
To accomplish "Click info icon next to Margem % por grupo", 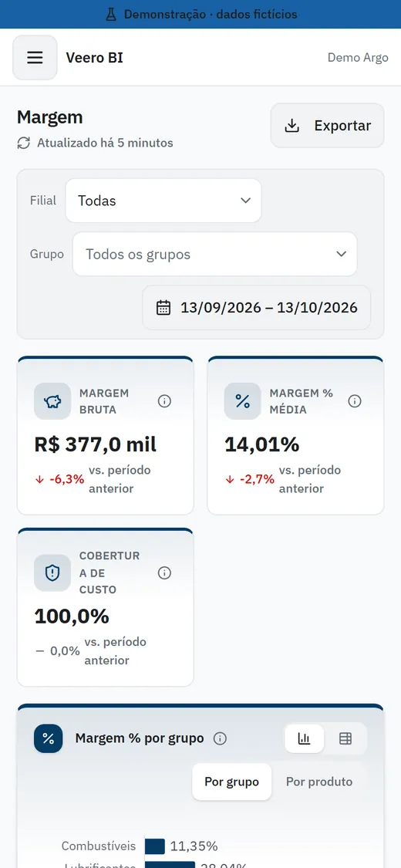I will point(220,738).
